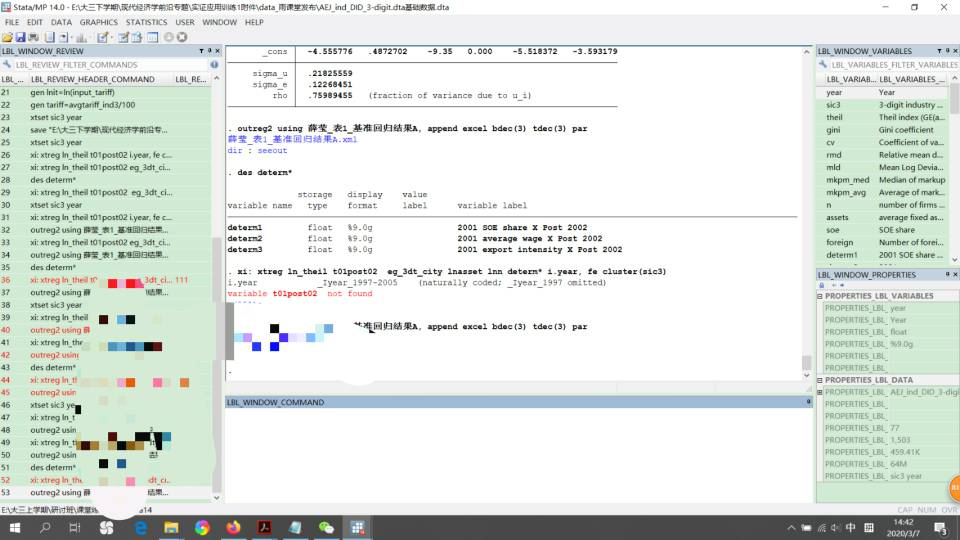The height and width of the screenshot is (540, 960).
Task: Click the Review panel scroll-down arrow
Action: [216, 498]
